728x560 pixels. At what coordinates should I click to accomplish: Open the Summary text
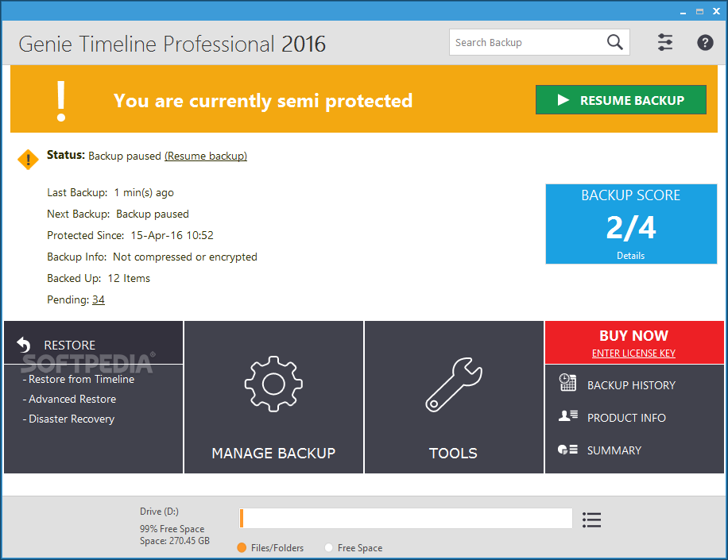coord(614,450)
